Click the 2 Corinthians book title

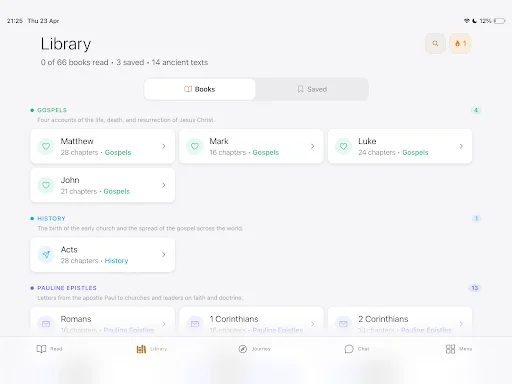pos(383,319)
